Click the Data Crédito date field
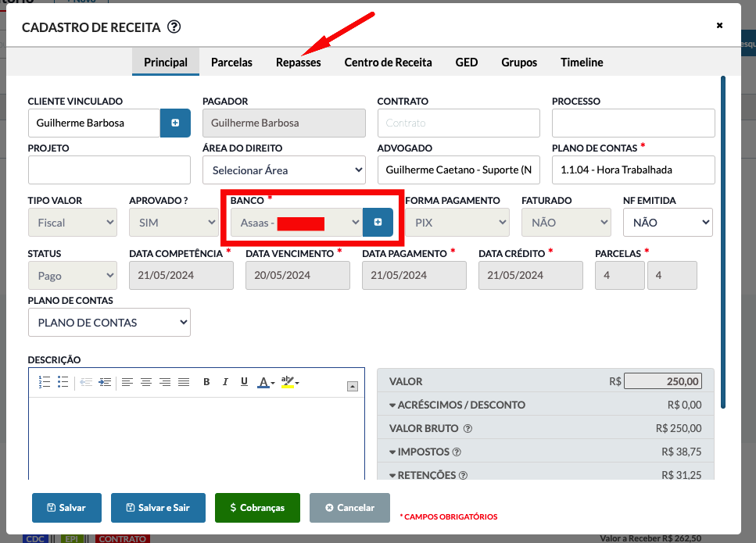756x543 pixels. click(x=530, y=276)
